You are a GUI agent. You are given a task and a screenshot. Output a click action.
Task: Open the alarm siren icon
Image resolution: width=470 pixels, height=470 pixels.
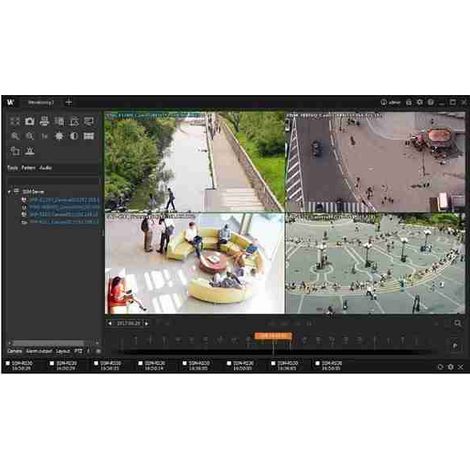click(30, 151)
